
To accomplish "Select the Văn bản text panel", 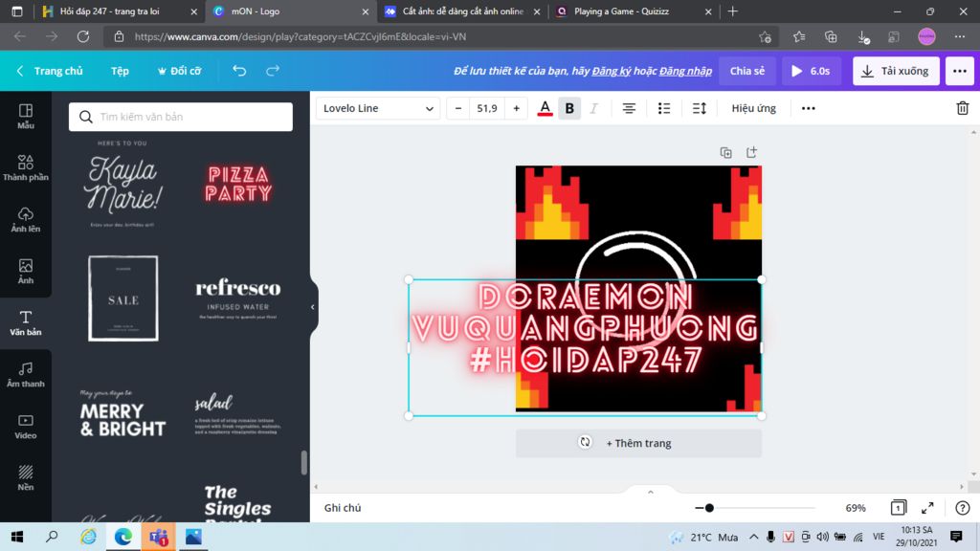I will [x=26, y=323].
